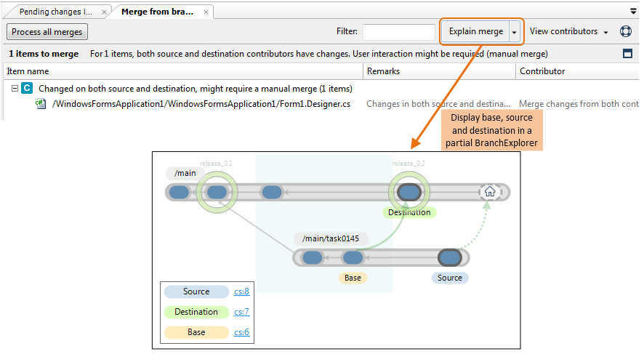The image size is (644, 354).
Task: Click the release_0.1 label text
Action: click(x=216, y=164)
